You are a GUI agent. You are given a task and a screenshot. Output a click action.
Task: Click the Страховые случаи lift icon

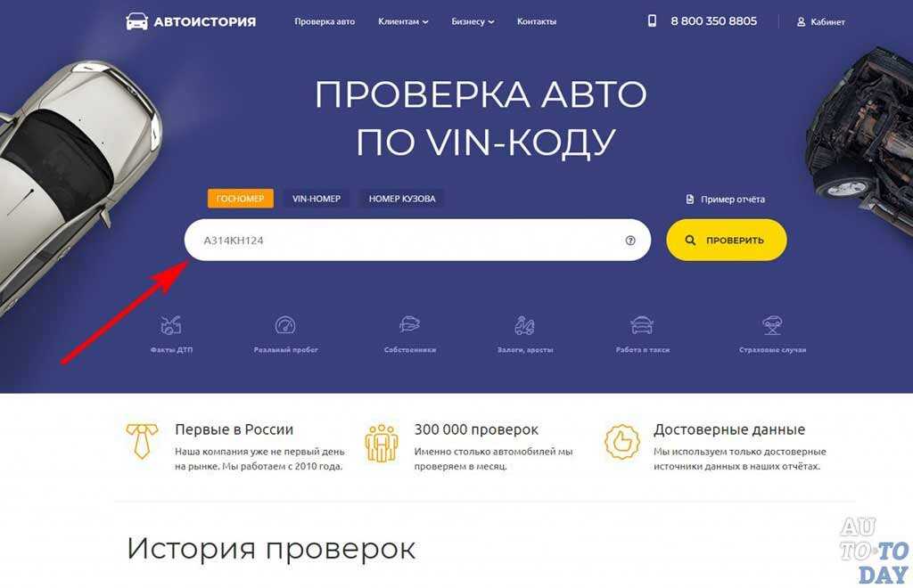click(x=773, y=325)
